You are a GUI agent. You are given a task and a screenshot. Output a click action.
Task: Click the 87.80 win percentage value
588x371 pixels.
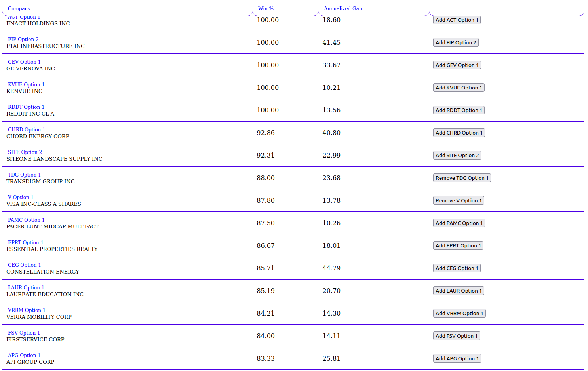click(x=265, y=200)
